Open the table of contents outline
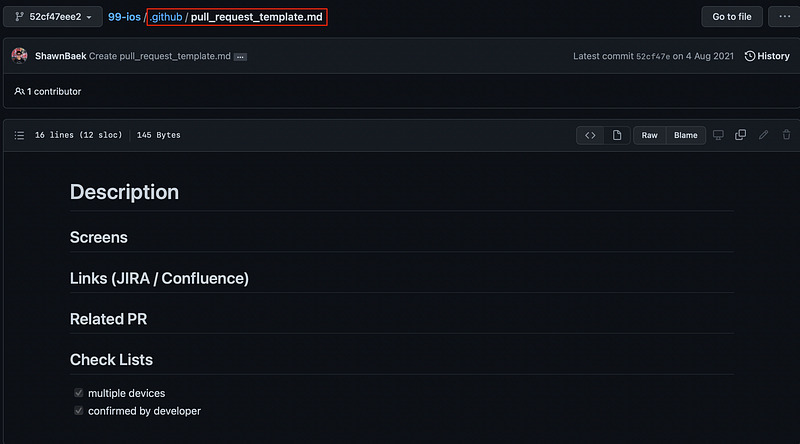 (19, 135)
